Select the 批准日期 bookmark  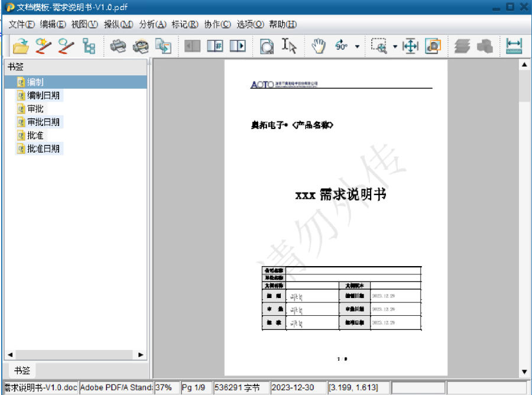(43, 149)
